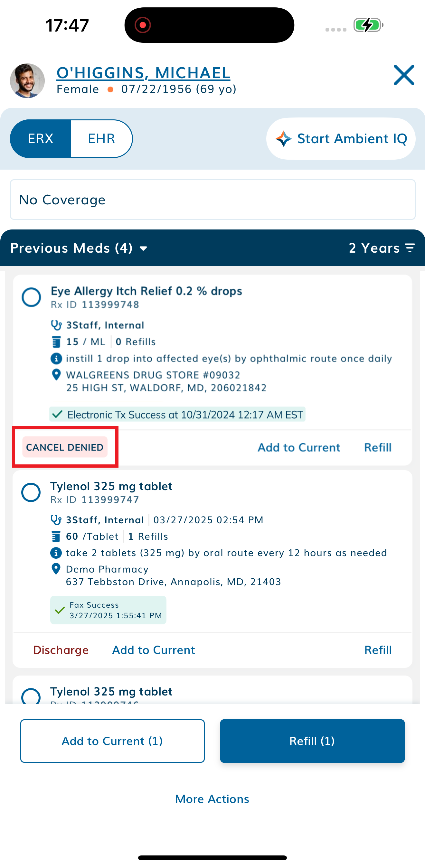Open the O'HIGGINS, MICHAEL patient link
Image resolution: width=425 pixels, height=868 pixels.
tap(143, 73)
